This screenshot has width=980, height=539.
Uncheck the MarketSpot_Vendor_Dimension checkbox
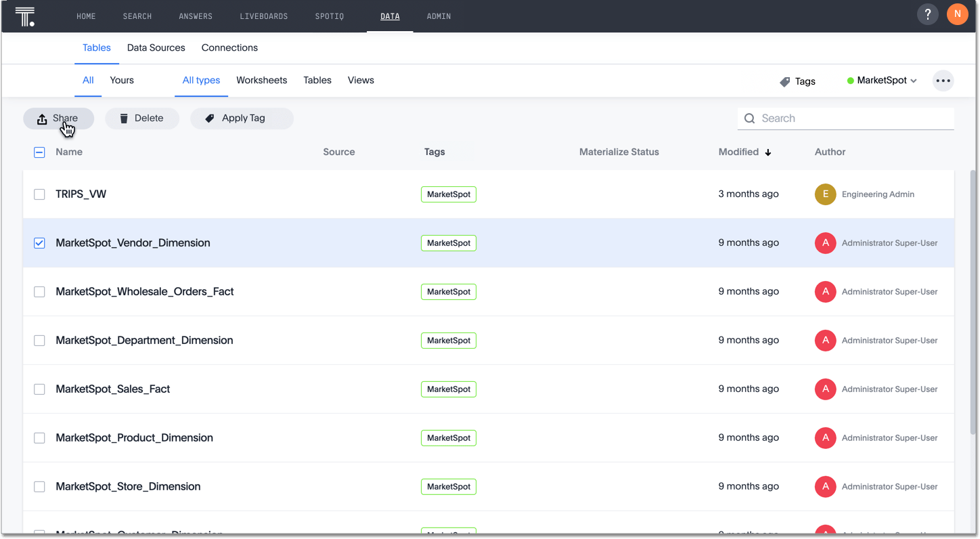tap(39, 243)
